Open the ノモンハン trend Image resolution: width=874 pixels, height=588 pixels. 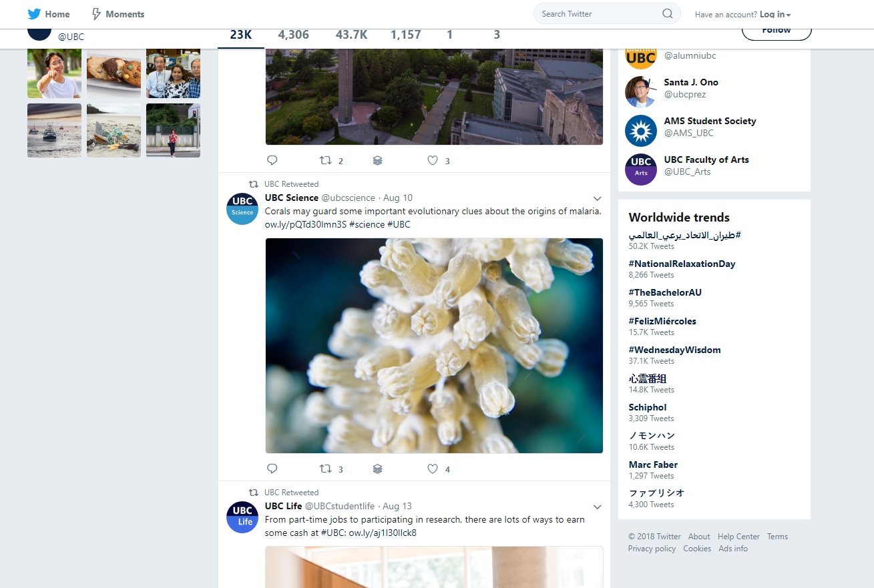652,436
